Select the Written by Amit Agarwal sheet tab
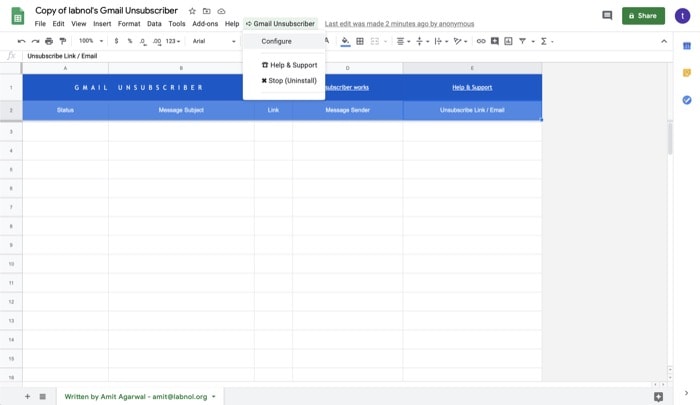The height and width of the screenshot is (405, 700). [x=140, y=397]
